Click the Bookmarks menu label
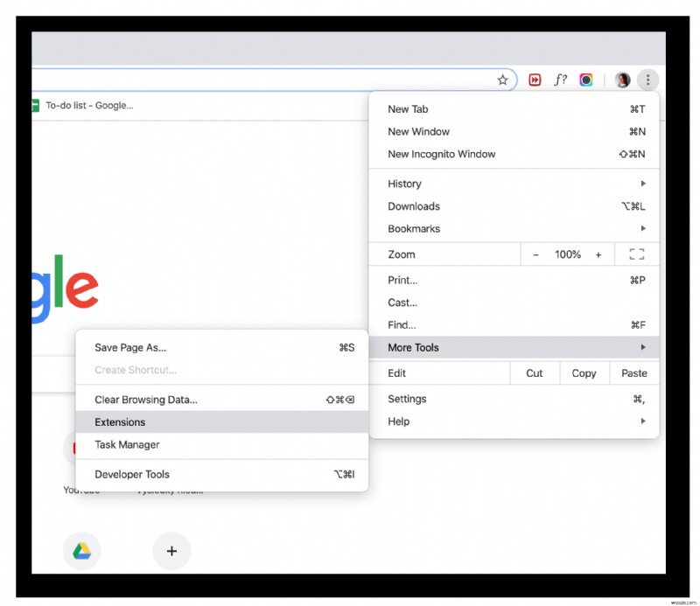 pyautogui.click(x=414, y=229)
